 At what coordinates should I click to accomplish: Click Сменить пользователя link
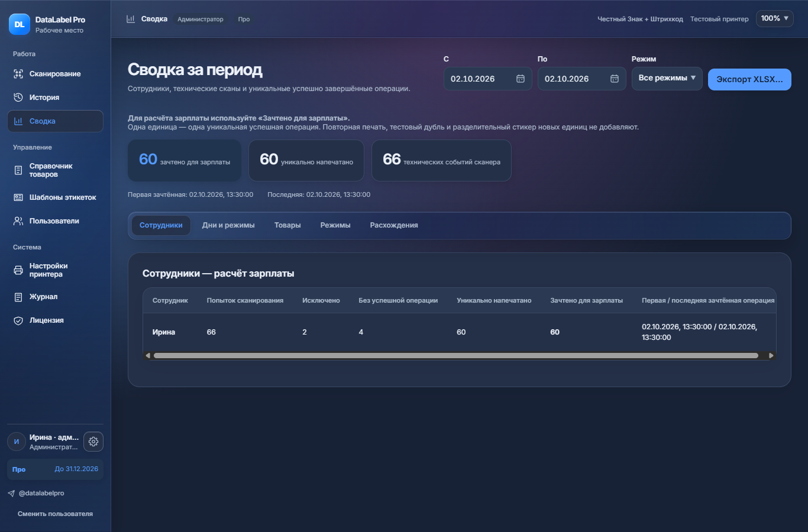(55, 514)
